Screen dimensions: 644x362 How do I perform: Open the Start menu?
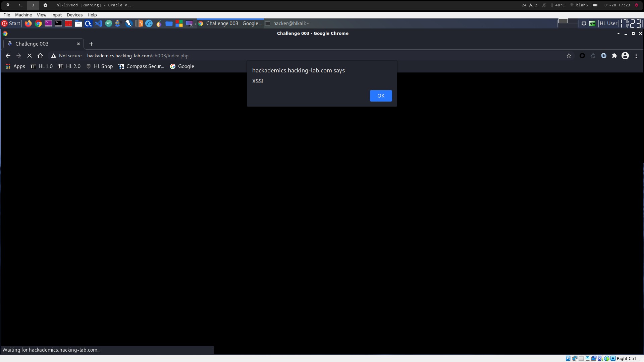click(11, 23)
